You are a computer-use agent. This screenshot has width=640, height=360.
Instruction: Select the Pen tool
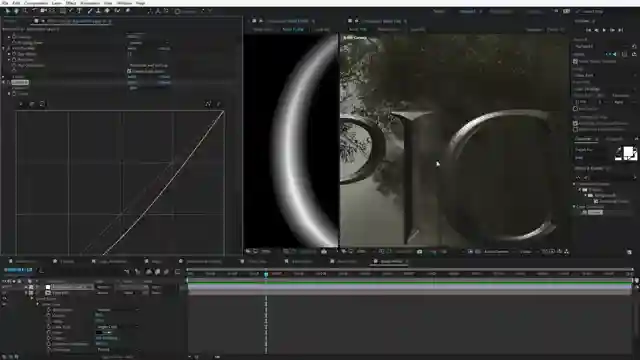tap(71, 11)
